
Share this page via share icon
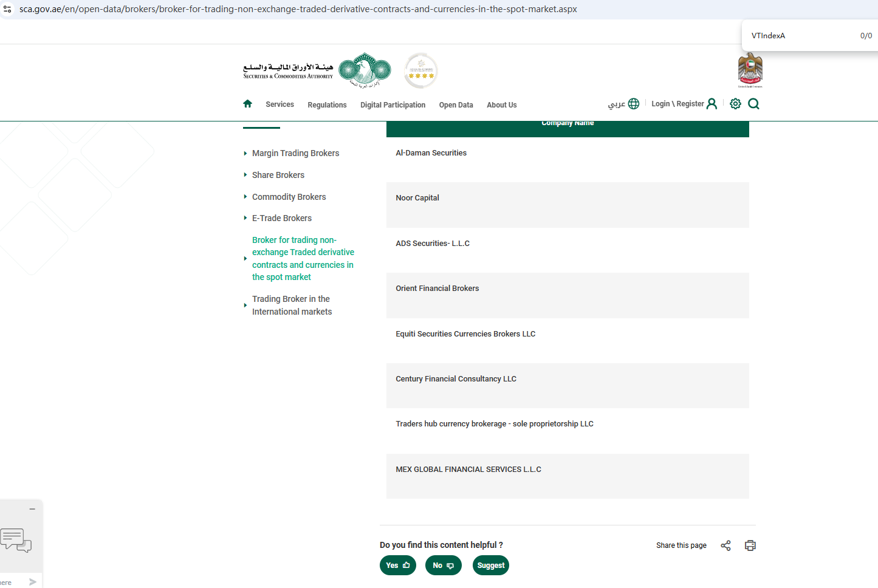click(x=725, y=545)
